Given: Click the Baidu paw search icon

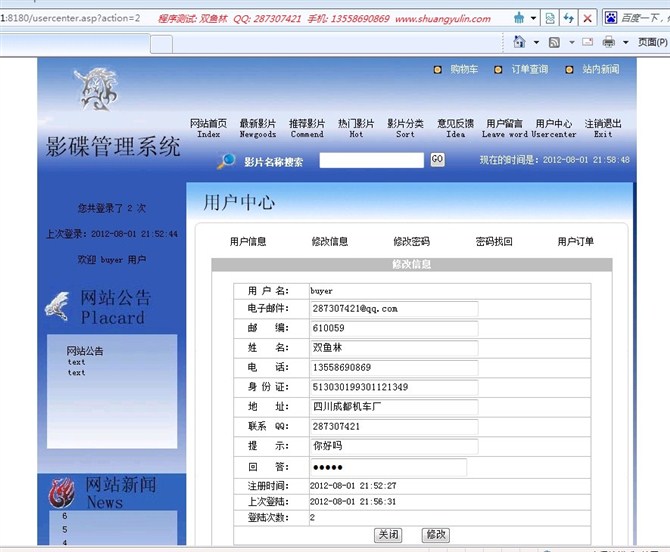Looking at the screenshot, I should (x=611, y=18).
